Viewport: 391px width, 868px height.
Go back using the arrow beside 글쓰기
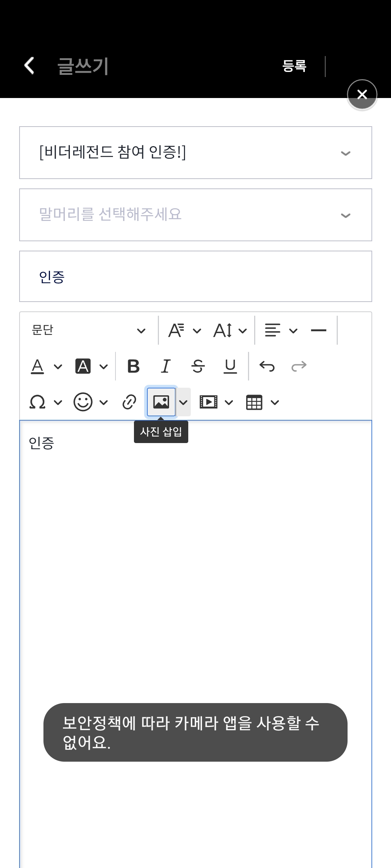click(29, 66)
